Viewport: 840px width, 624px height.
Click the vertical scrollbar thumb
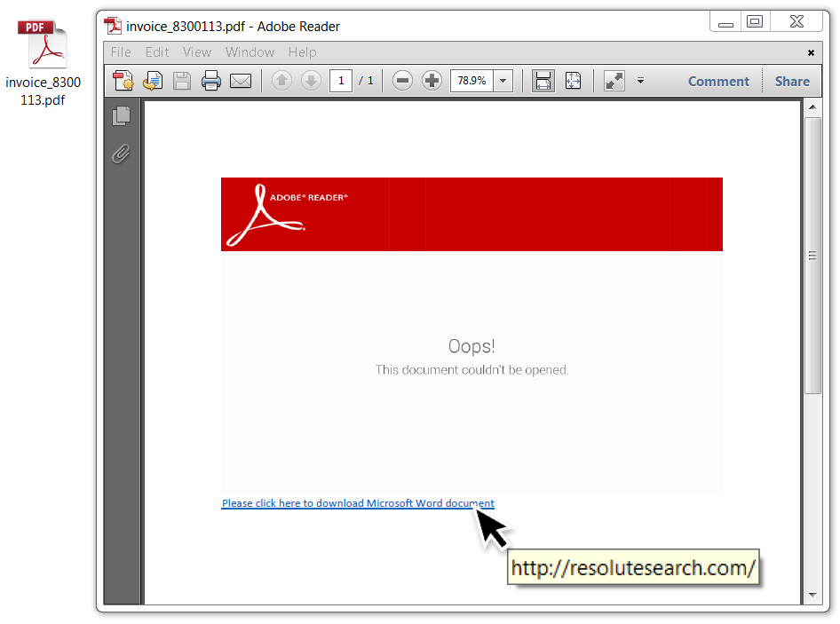click(812, 256)
